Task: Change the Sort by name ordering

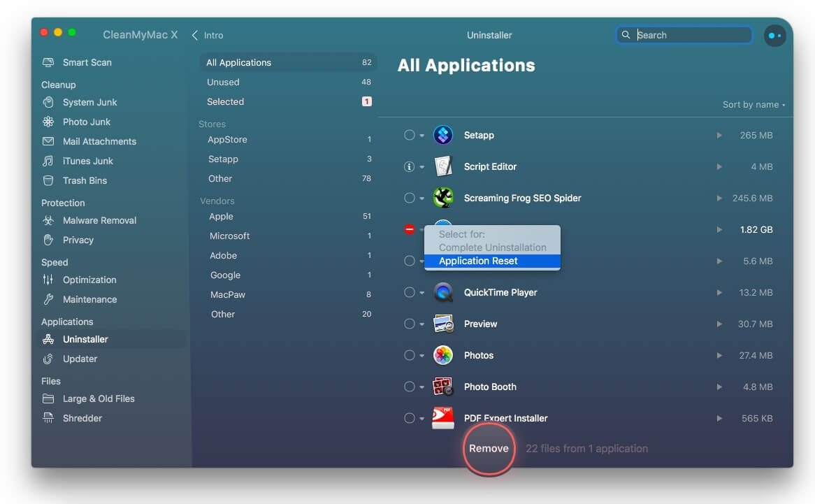Action: tap(750, 104)
